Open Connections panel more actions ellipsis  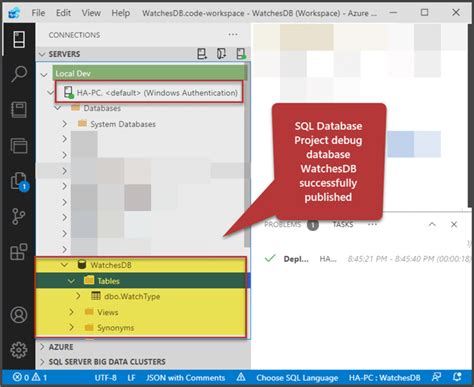(x=233, y=35)
